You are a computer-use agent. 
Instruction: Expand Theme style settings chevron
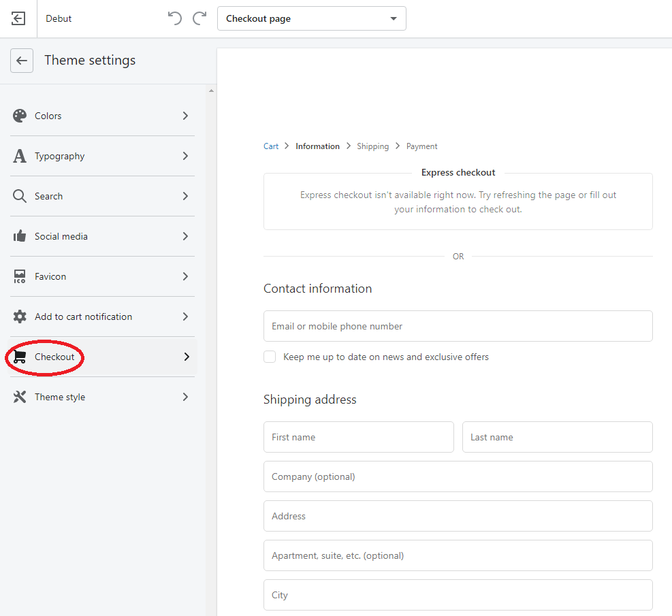185,397
